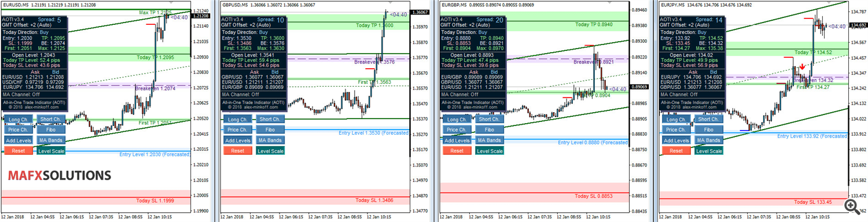Click the 'Today SL 0.8853' label
This screenshot has height=222, width=868.
point(593,196)
